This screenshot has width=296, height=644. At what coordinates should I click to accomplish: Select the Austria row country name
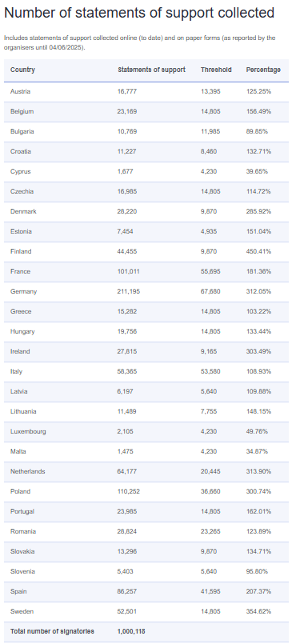(x=20, y=91)
